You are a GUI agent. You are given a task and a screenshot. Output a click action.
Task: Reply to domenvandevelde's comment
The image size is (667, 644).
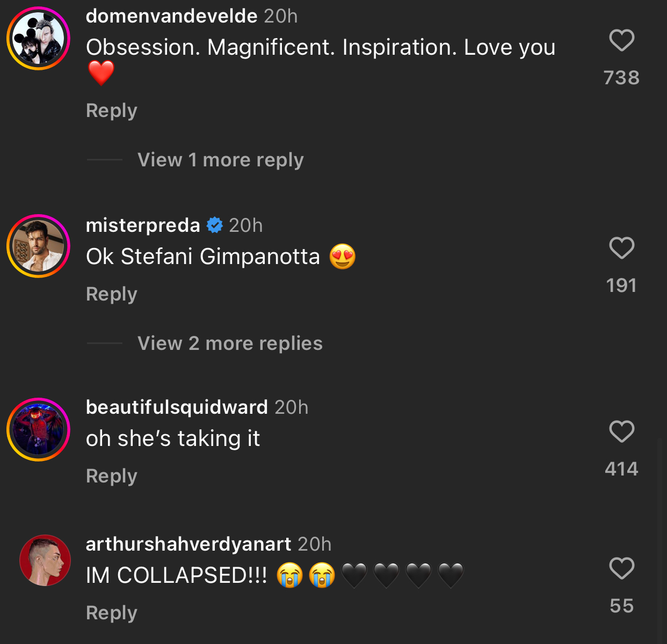pos(112,111)
